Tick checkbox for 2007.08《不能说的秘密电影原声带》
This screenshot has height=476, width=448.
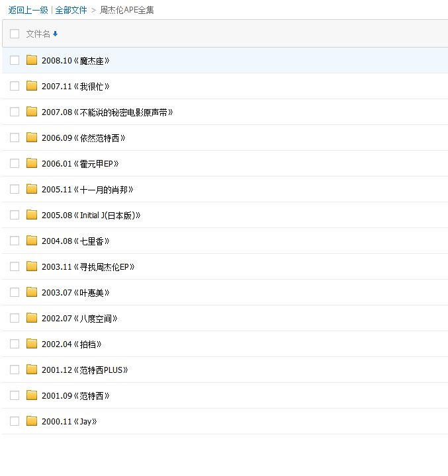click(15, 112)
